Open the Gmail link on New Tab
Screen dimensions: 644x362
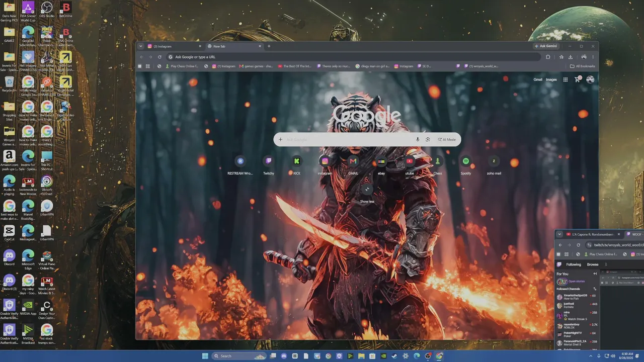(538, 79)
